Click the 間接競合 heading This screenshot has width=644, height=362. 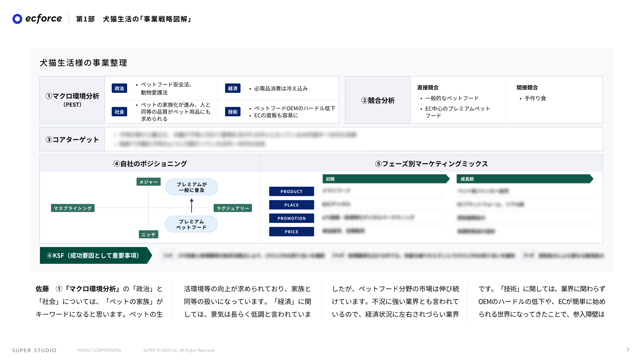tap(527, 87)
